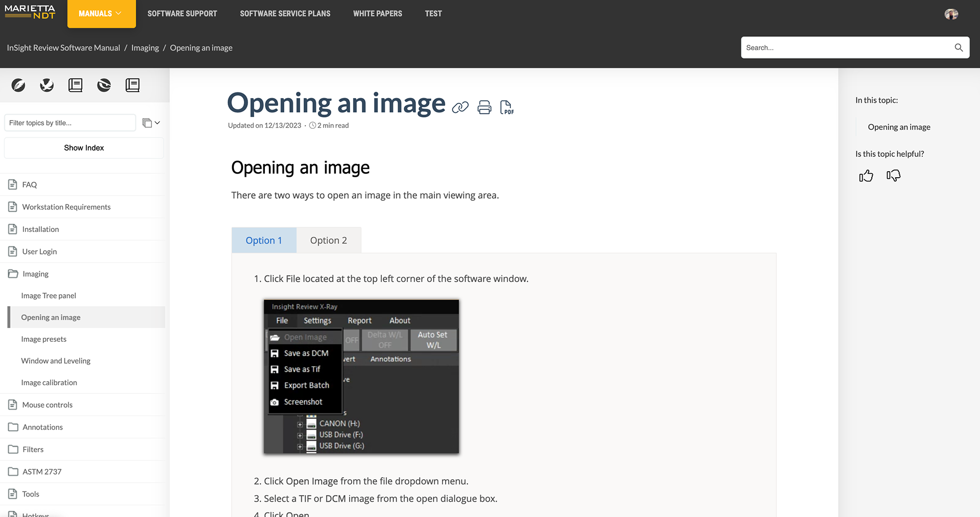
Task: Open WHITE PAPERS in the top menu
Action: (x=378, y=14)
